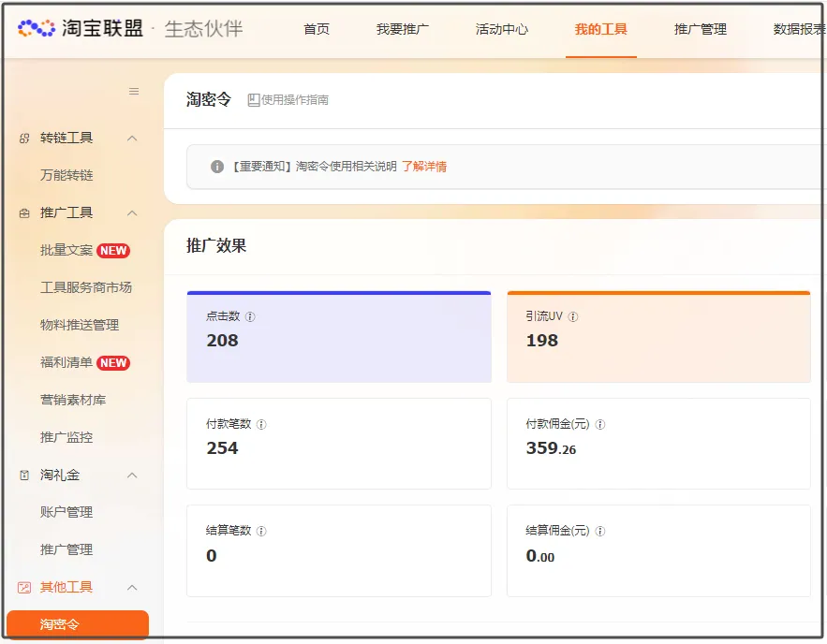Select the 点击数 metric card
Viewport: 827px width, 644px height.
pos(339,337)
